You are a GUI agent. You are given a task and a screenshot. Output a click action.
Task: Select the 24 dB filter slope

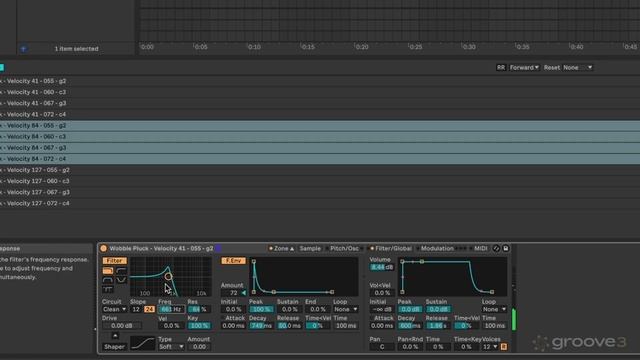click(149, 309)
